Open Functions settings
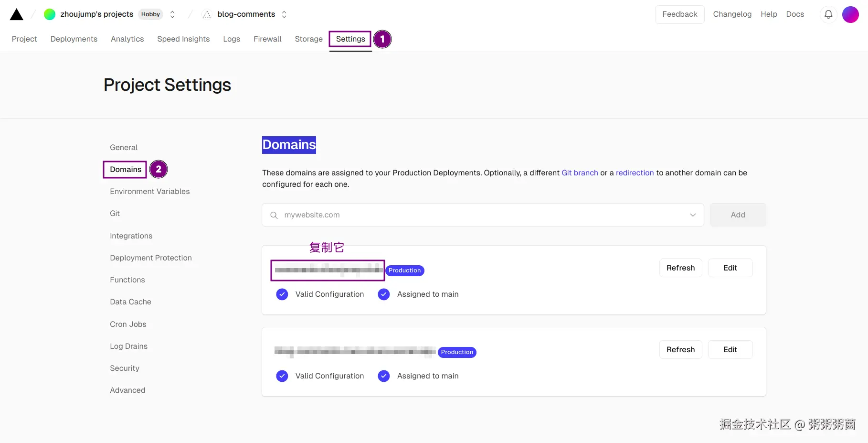868x443 pixels. 127,280
